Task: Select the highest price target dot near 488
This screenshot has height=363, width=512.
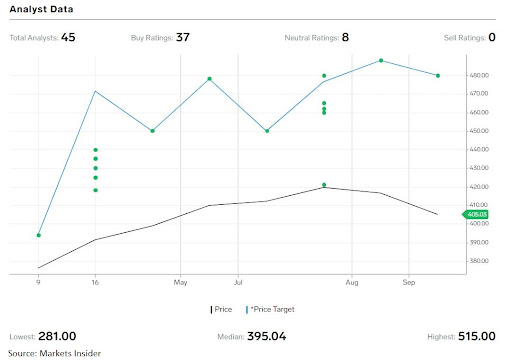Action: click(x=381, y=61)
